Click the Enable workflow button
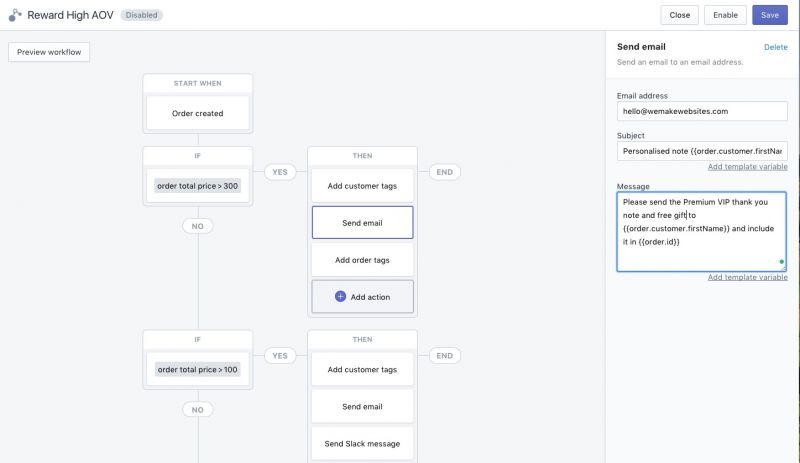This screenshot has width=800, height=463. click(725, 15)
